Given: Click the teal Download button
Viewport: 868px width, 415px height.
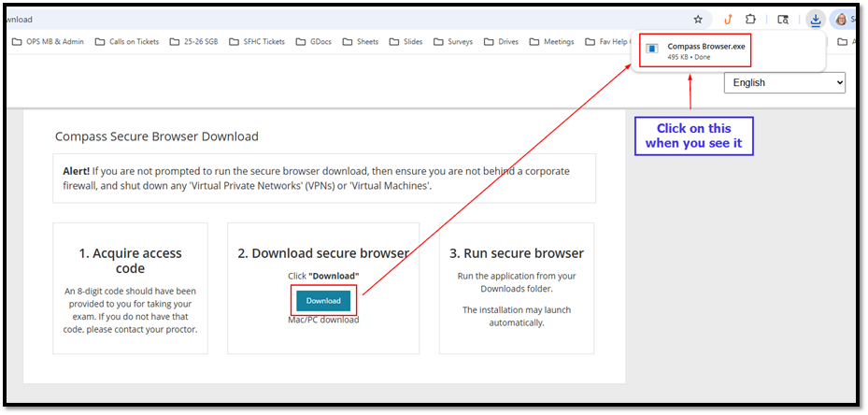Looking at the screenshot, I should coord(323,300).
